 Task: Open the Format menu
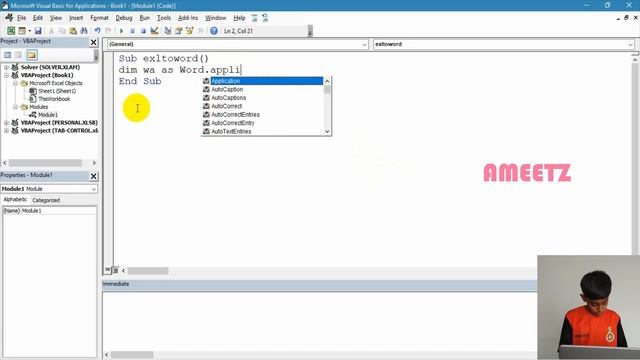tap(99, 18)
